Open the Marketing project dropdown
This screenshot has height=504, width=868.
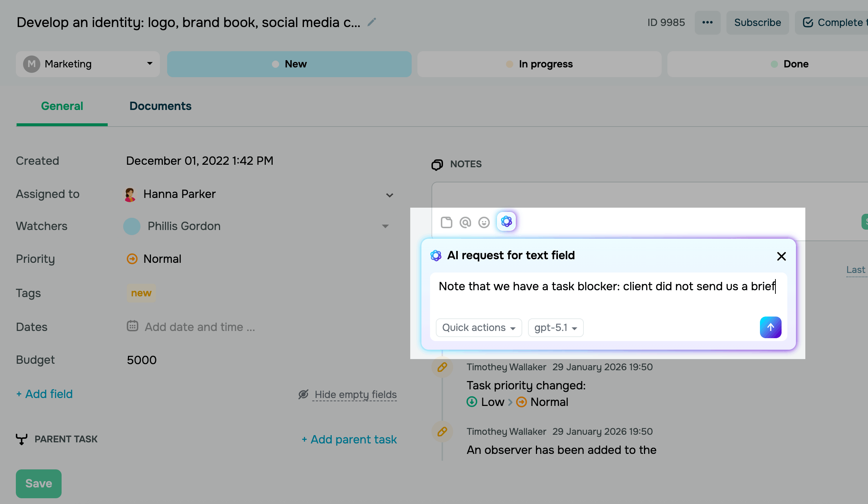click(x=88, y=64)
